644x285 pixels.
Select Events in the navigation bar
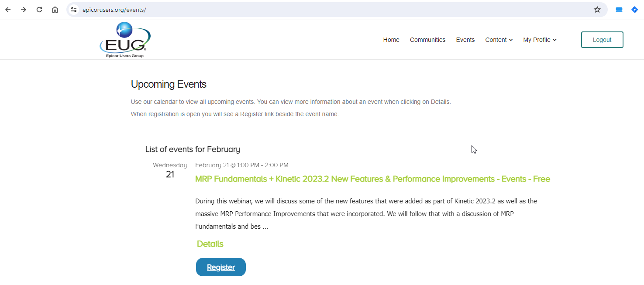click(x=465, y=40)
